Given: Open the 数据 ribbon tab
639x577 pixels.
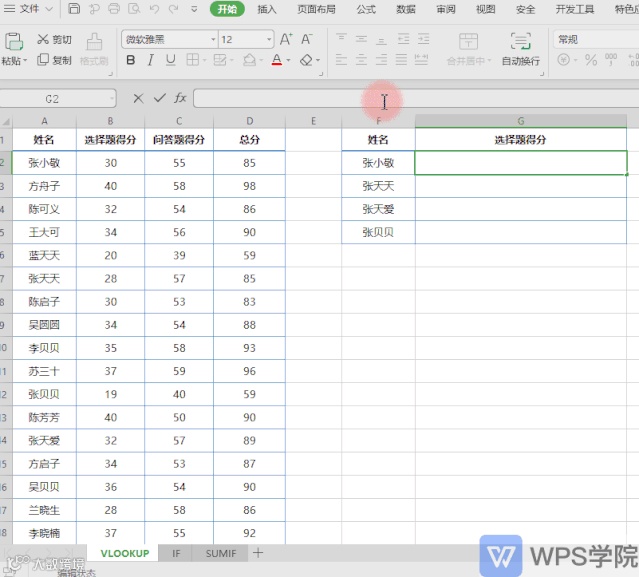Looking at the screenshot, I should (405, 9).
